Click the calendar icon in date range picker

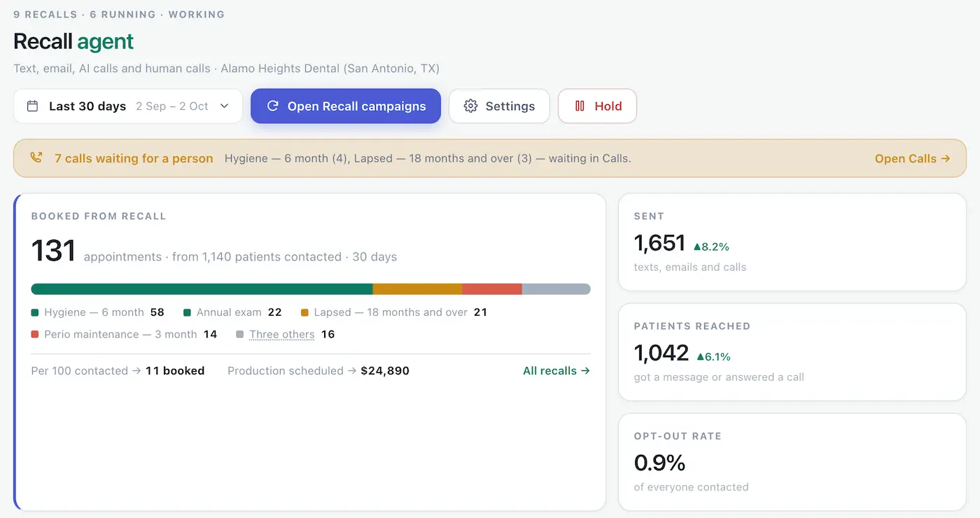[x=32, y=106]
